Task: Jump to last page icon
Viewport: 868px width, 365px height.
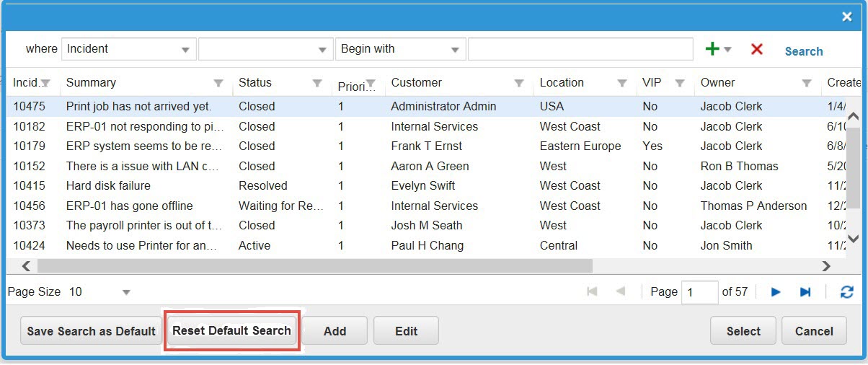Action: 805,292
